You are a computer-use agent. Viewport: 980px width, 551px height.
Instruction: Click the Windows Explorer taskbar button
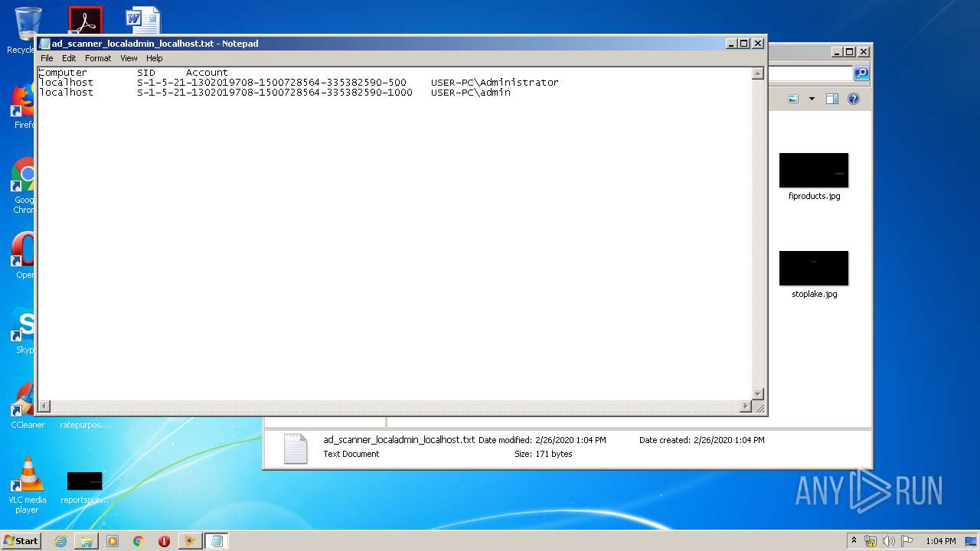87,541
